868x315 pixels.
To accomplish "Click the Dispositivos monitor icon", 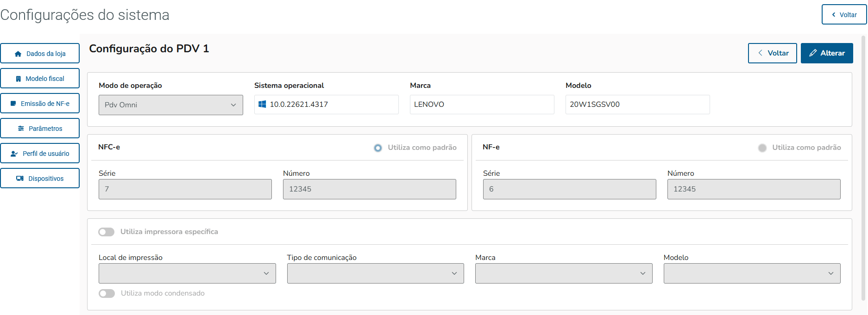I will 20,179.
